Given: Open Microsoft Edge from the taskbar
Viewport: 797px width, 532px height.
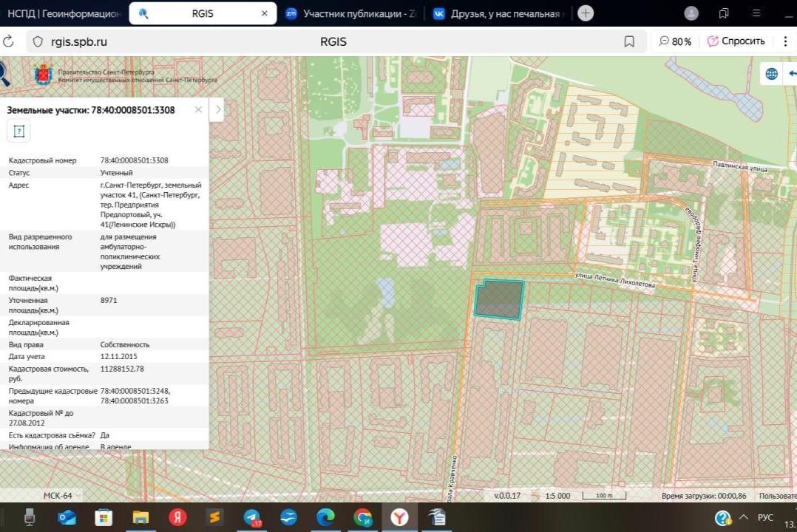Looking at the screenshot, I should pos(325,517).
